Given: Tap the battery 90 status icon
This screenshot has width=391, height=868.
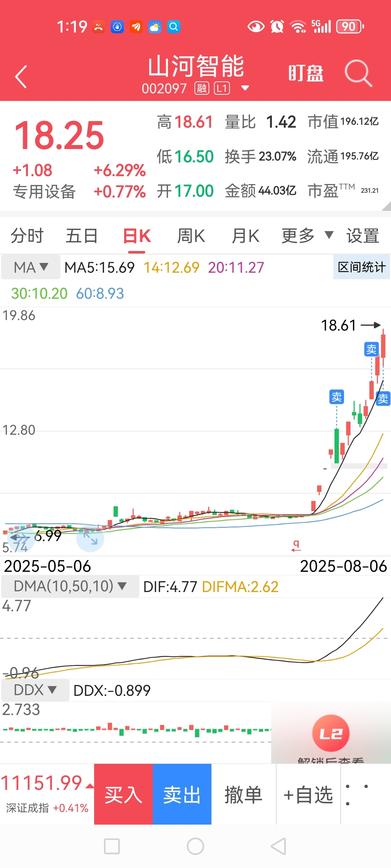Looking at the screenshot, I should 350,26.
